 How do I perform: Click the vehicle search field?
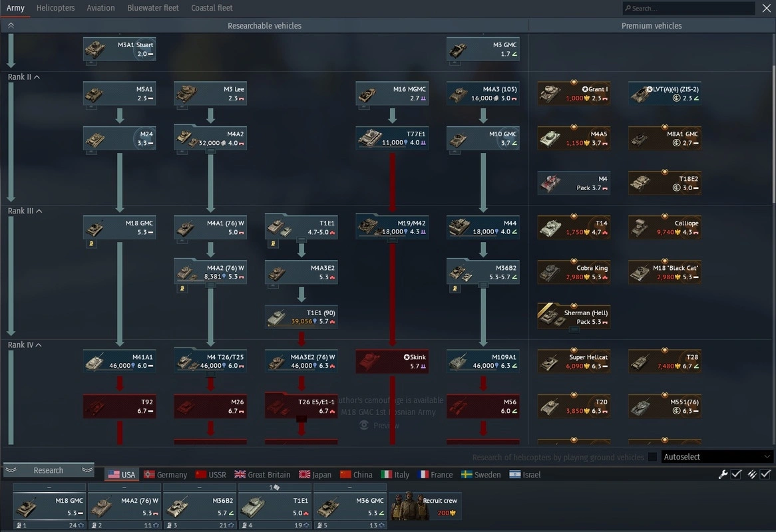click(689, 9)
